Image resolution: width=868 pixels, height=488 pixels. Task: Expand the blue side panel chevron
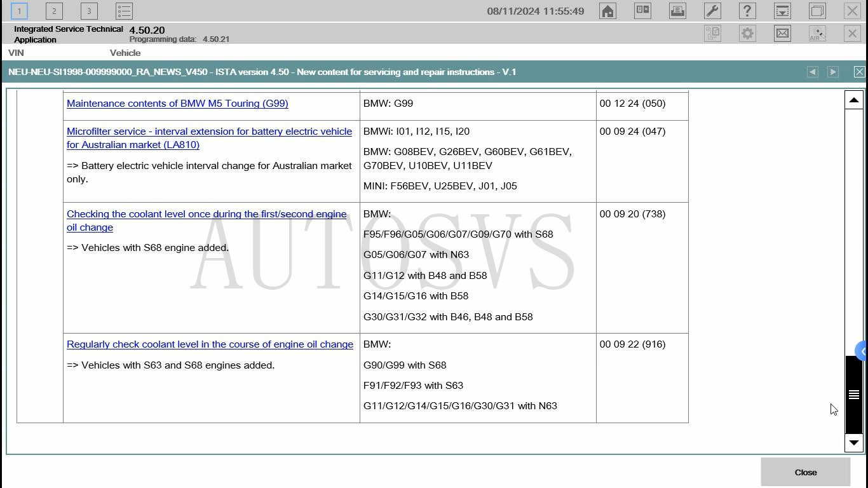[862, 351]
